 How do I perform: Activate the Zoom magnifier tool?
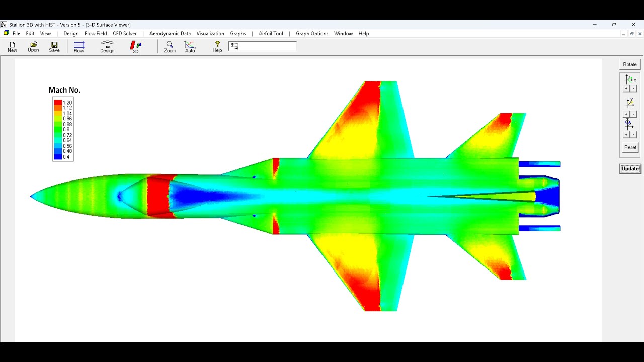point(170,47)
